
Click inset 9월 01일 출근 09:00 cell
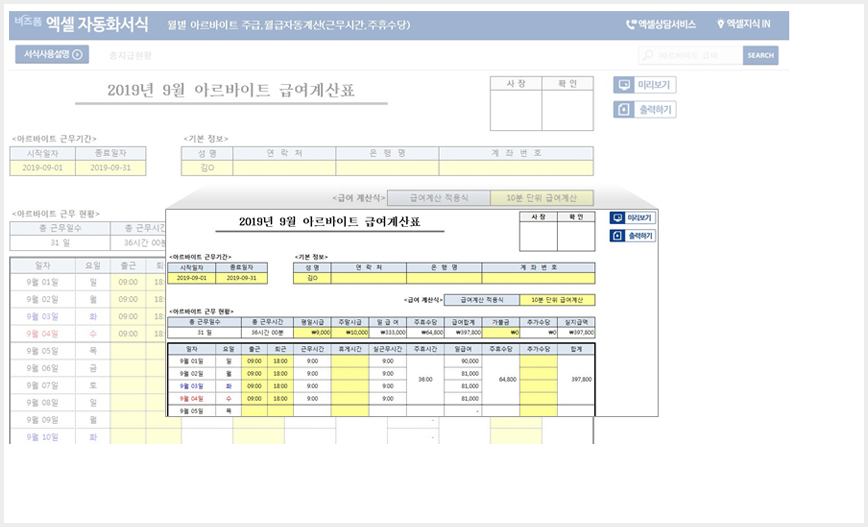[x=254, y=361]
